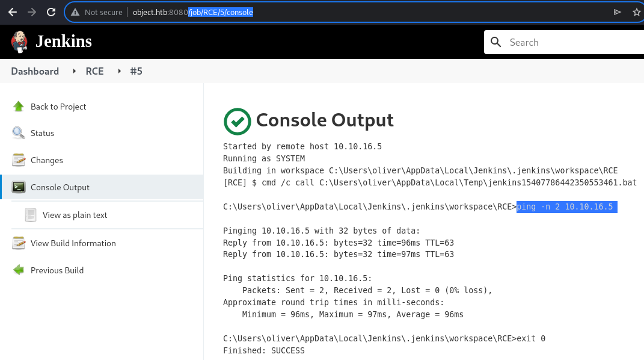Screen dimensions: 644x360
Task: Open View Build Information
Action: coord(73,243)
